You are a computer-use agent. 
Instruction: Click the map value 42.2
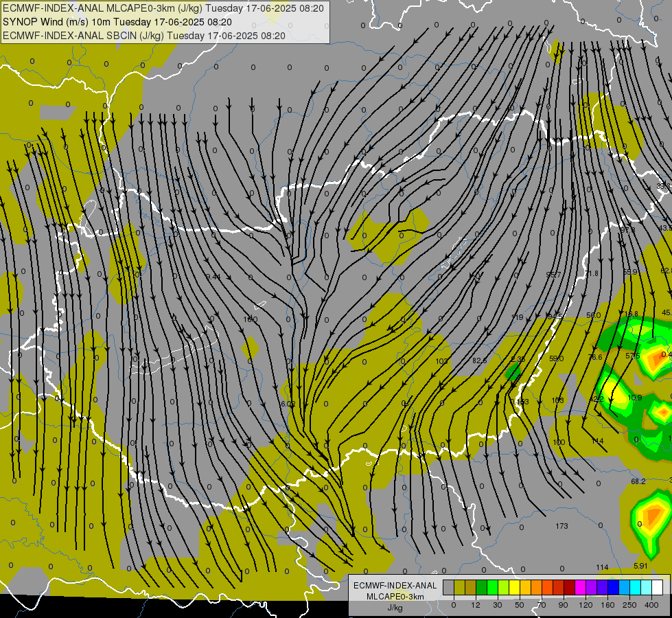596,399
